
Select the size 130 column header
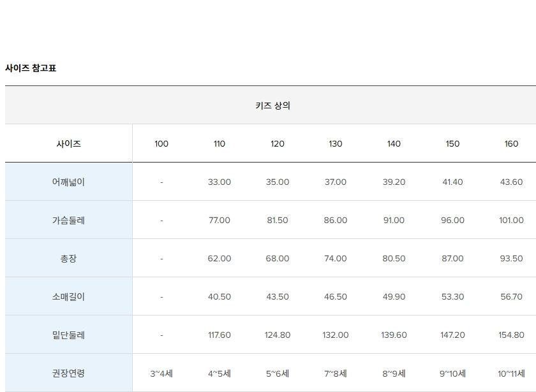tap(336, 144)
